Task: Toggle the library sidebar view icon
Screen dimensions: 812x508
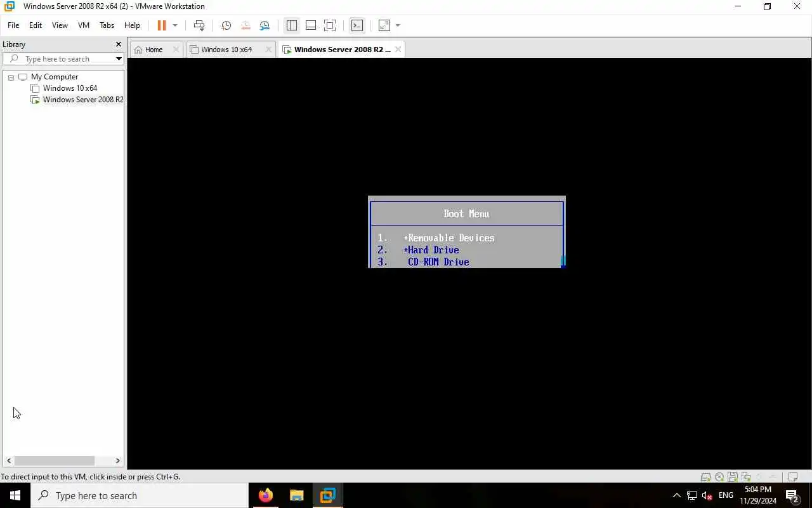Action: (x=292, y=25)
